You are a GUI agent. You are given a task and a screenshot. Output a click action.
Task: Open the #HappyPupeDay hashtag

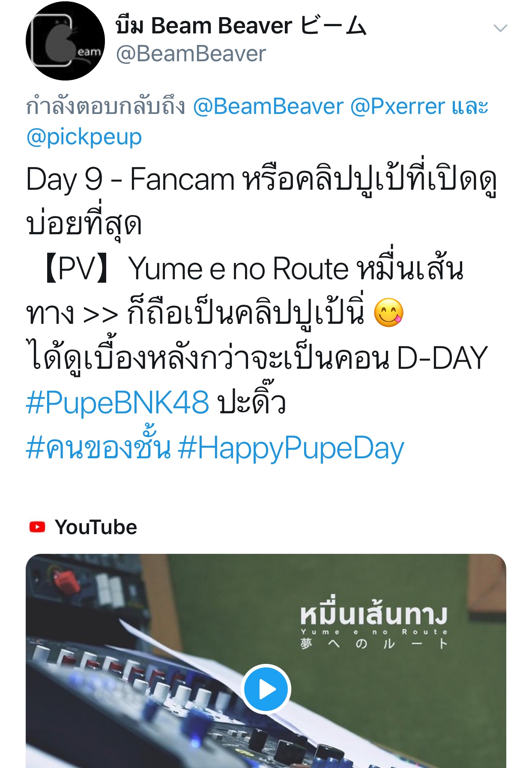point(291,448)
